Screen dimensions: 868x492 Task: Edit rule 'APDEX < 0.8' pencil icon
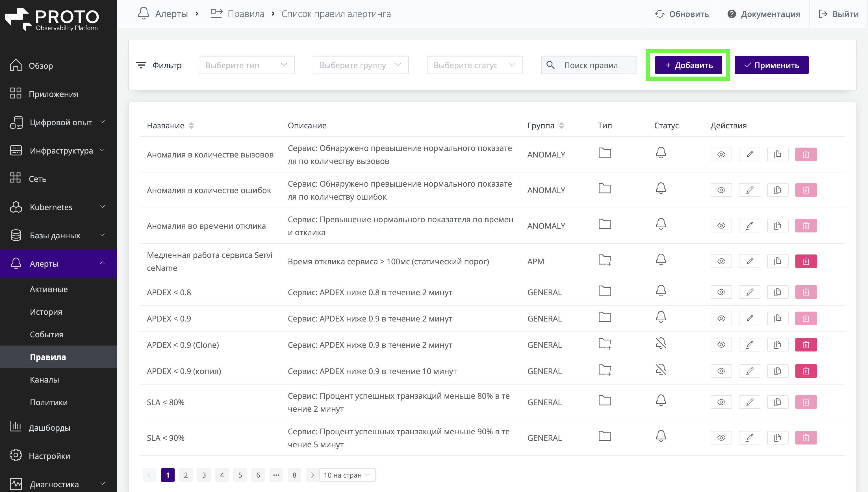(750, 292)
